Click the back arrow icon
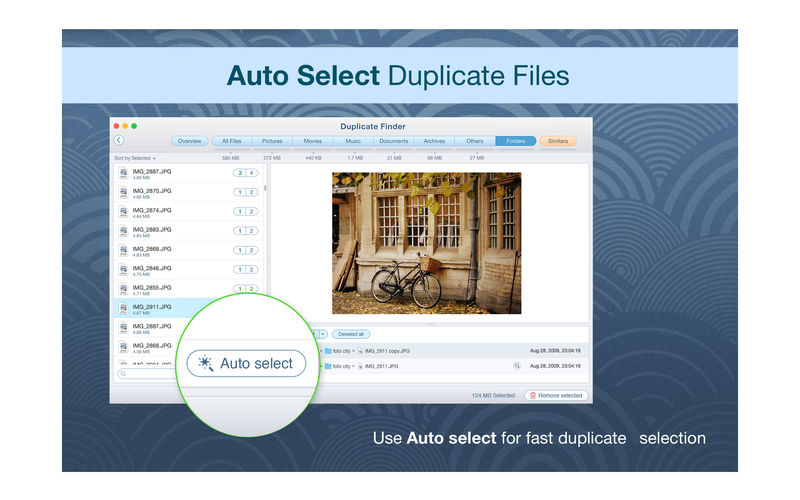The image size is (800, 500). 119,141
